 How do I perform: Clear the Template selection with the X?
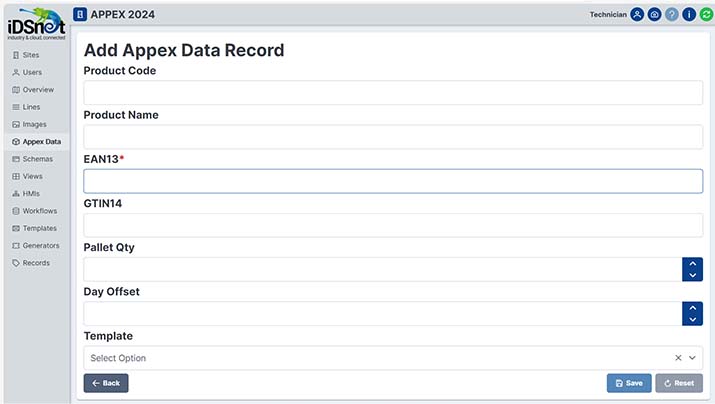point(678,358)
